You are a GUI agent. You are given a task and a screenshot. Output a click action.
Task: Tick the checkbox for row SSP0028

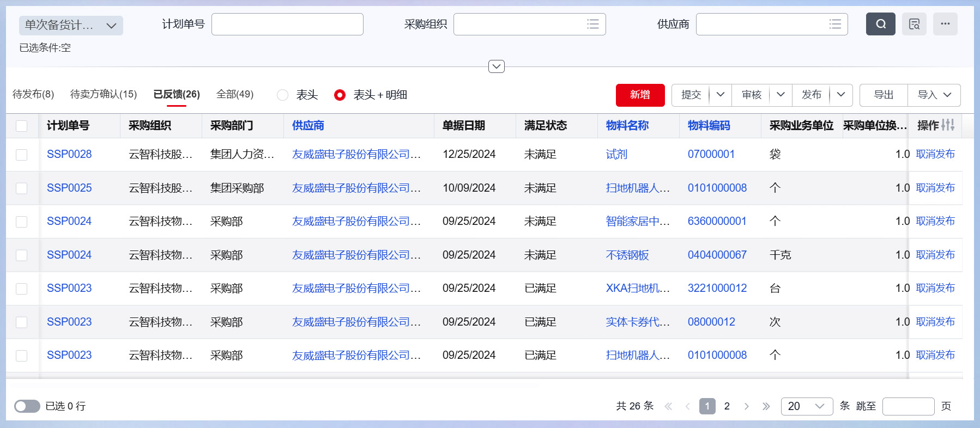point(22,155)
